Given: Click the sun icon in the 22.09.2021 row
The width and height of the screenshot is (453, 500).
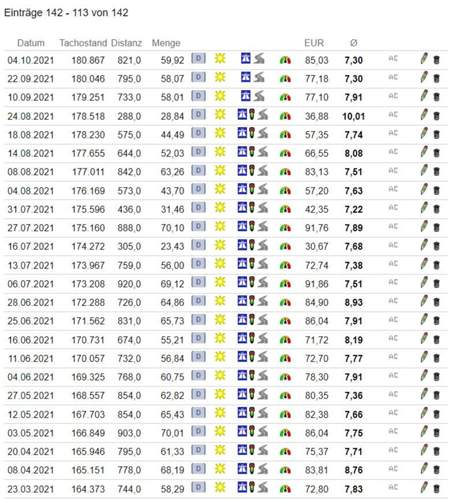Looking at the screenshot, I should click(220, 77).
